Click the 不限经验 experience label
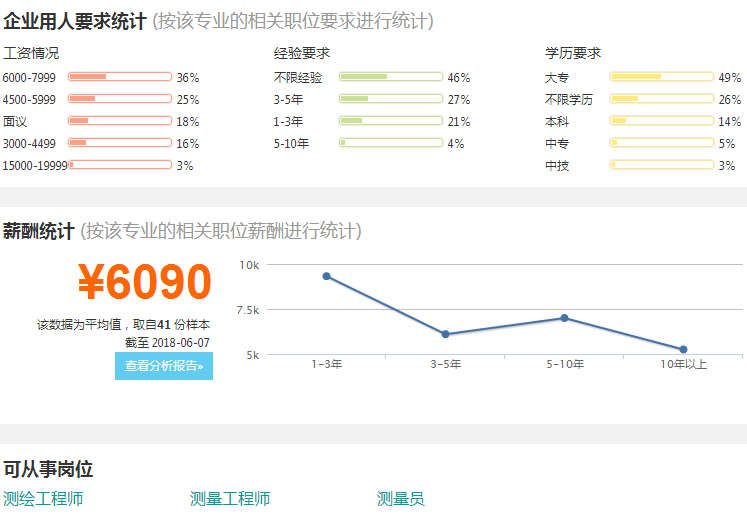The width and height of the screenshot is (747, 517). click(x=298, y=78)
